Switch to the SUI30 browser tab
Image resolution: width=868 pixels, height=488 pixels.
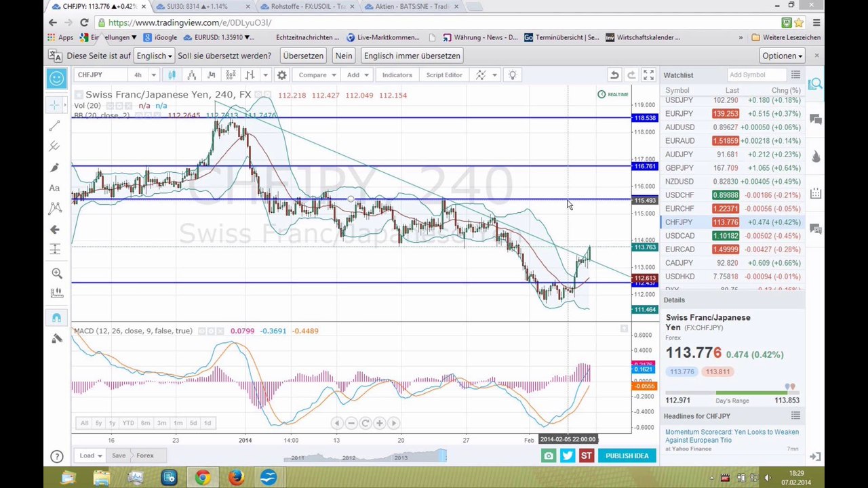(x=203, y=7)
